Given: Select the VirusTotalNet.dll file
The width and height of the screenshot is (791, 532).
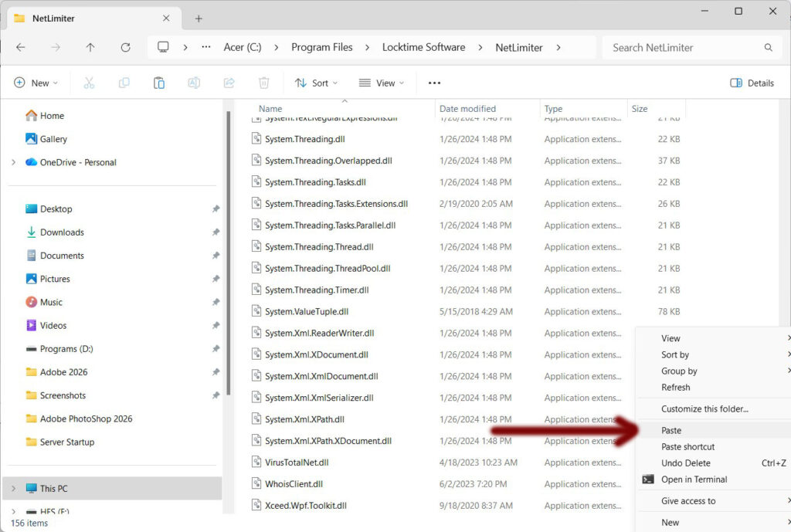Looking at the screenshot, I should (297, 463).
